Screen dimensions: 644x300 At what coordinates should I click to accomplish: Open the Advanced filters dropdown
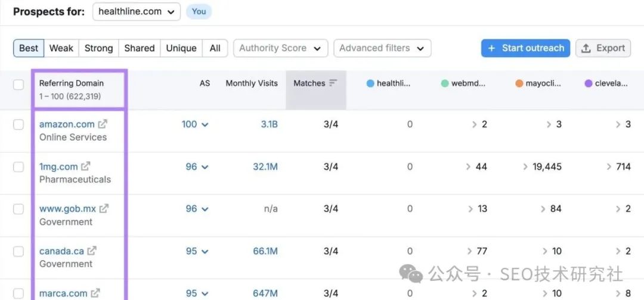point(382,48)
